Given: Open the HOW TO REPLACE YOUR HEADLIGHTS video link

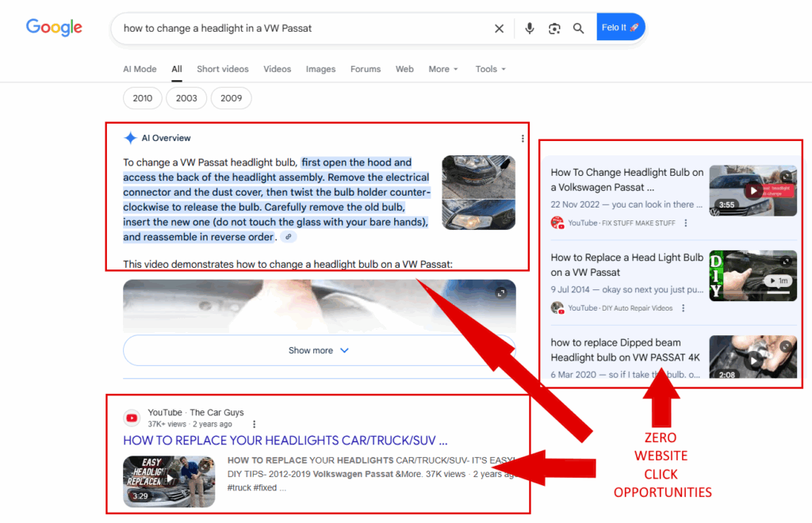Looking at the screenshot, I should (x=284, y=441).
